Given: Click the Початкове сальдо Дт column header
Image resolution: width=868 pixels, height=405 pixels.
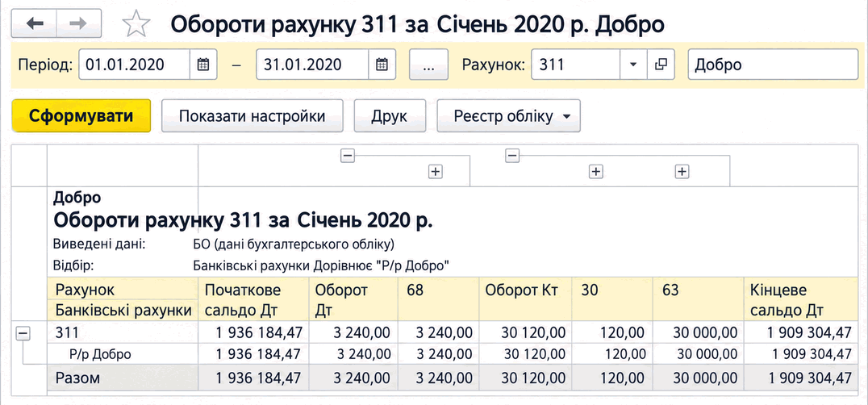Looking at the screenshot, I should point(253,299).
